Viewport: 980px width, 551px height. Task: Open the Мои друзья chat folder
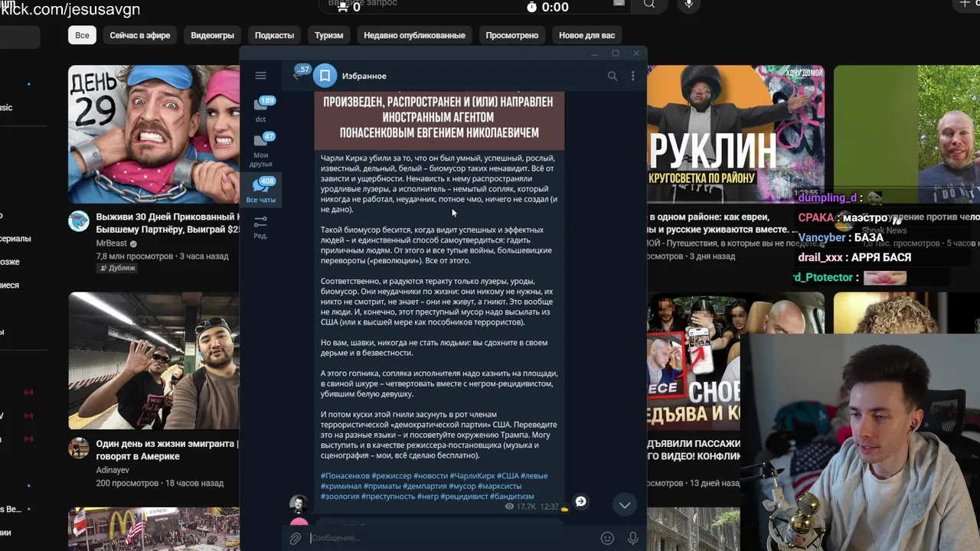(x=260, y=150)
